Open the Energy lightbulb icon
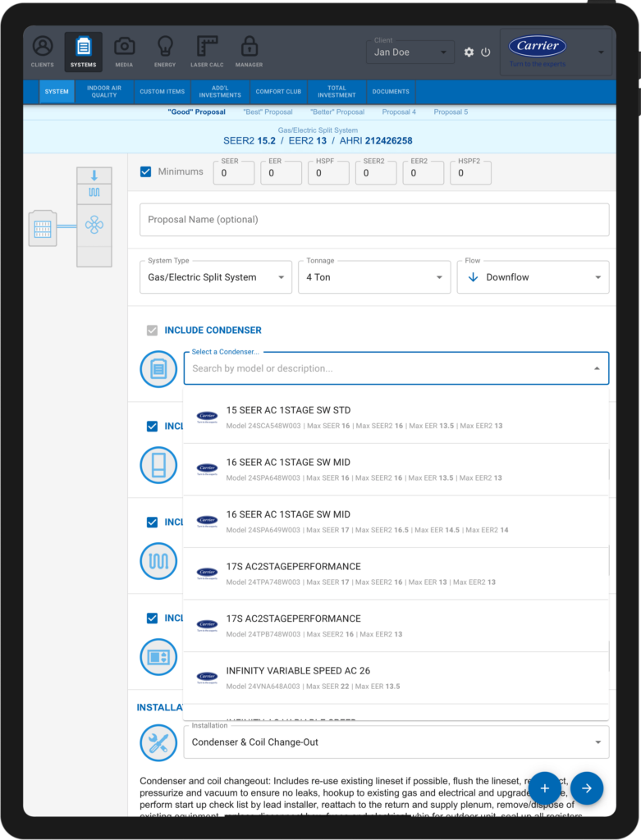Image resolution: width=641 pixels, height=840 pixels. pyautogui.click(x=165, y=46)
